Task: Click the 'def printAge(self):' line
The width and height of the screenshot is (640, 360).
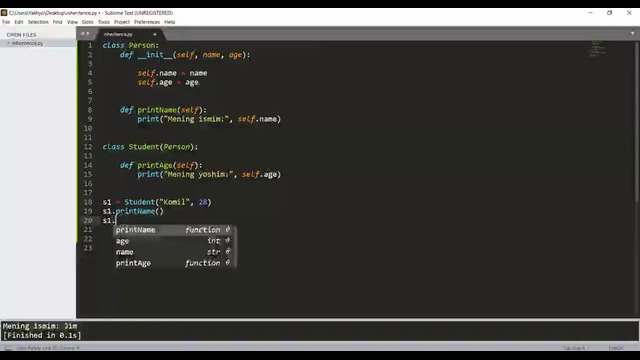Action: (161, 165)
